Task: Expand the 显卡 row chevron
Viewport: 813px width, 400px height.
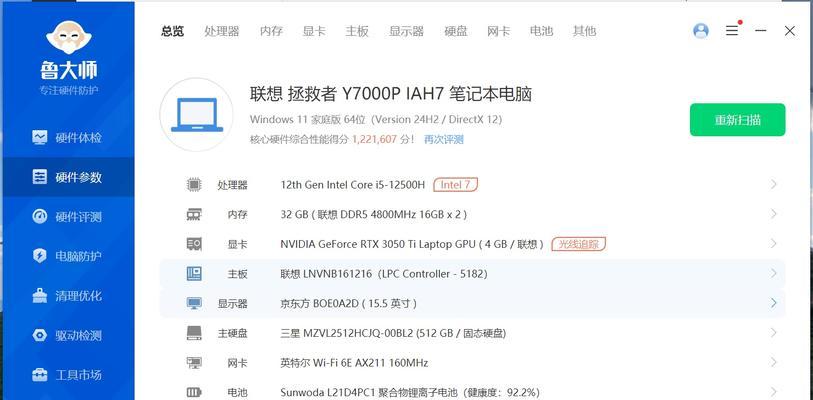Action: coord(774,243)
